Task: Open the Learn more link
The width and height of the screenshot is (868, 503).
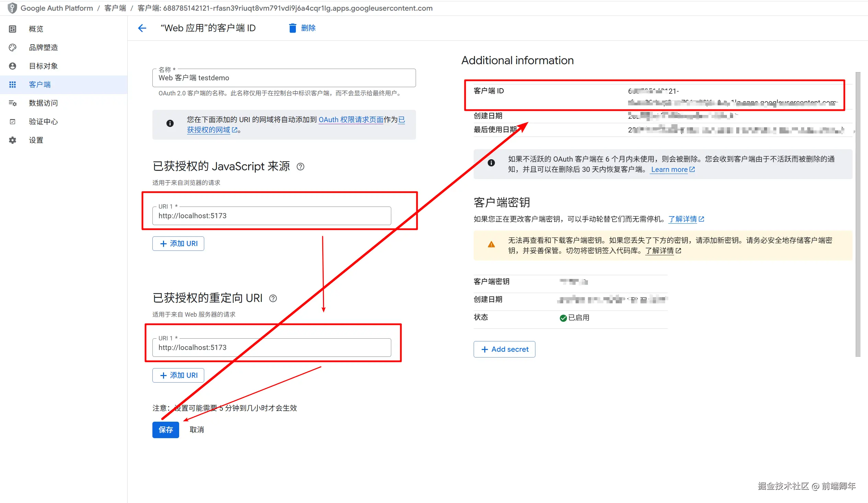Action: [x=669, y=169]
